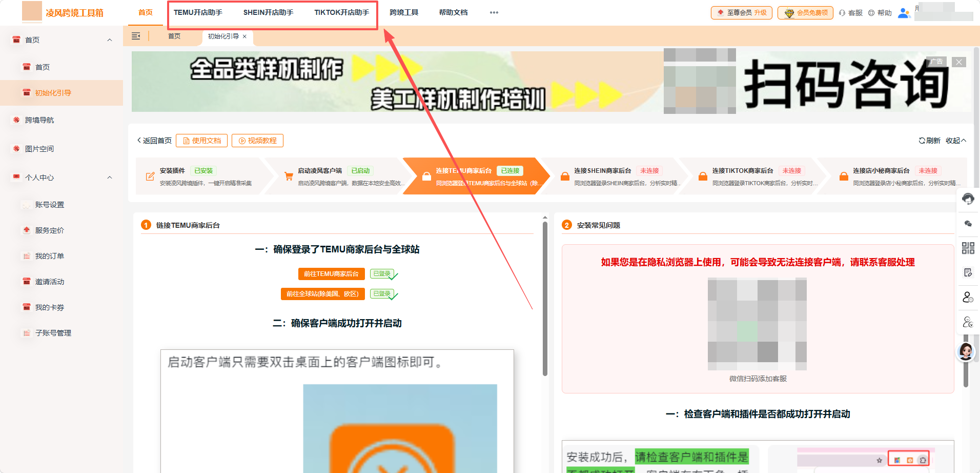Screen dimensions: 980x473
Task: Open 视频教程 button
Action: click(257, 141)
